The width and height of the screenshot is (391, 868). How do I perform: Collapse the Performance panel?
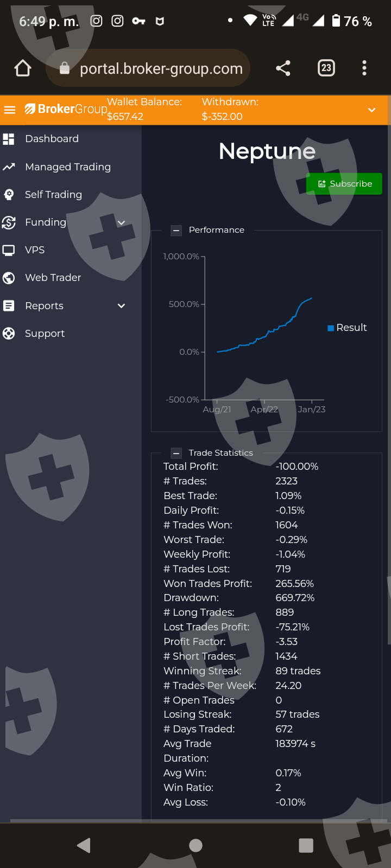click(176, 231)
